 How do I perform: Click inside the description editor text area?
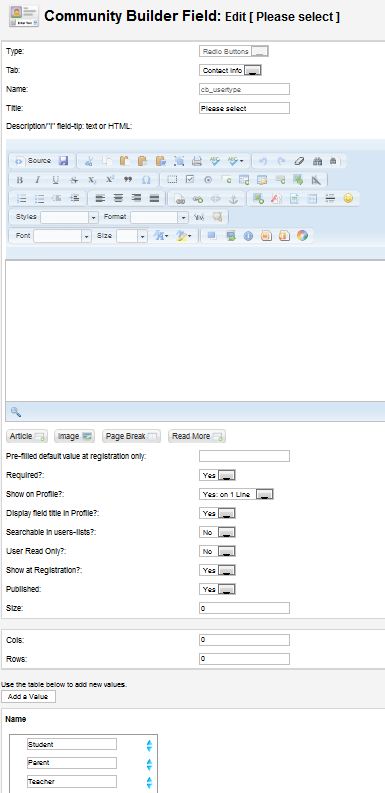(195, 331)
